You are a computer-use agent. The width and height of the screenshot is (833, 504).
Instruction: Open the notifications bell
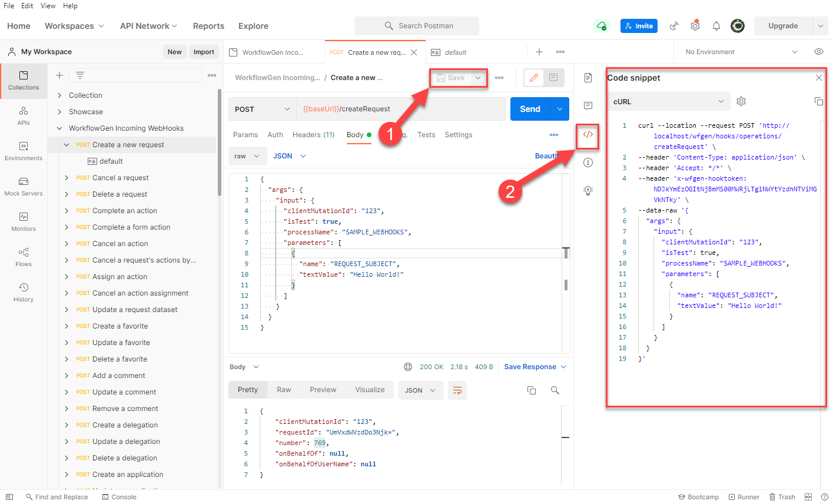pos(716,26)
